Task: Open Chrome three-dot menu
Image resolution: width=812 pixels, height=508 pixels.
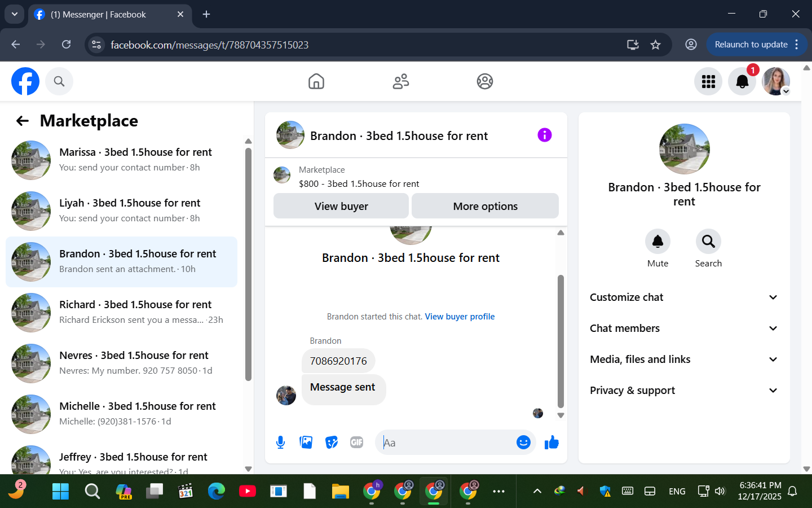Action: pos(797,45)
